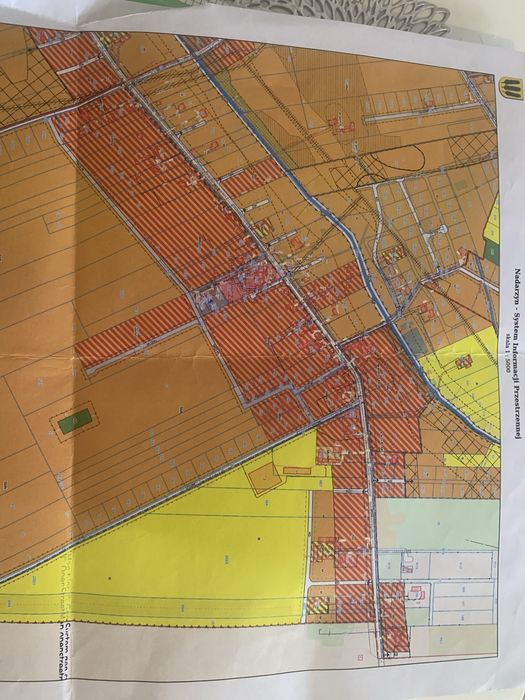Viewport: 525px width, 700px height.
Task: Click the small dark green parcel at right edge
Action: (492, 253)
